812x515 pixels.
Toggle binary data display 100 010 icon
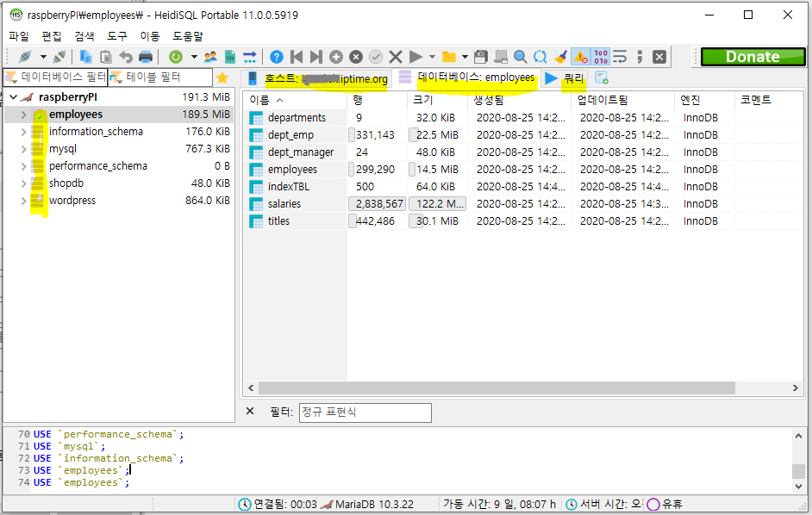601,57
